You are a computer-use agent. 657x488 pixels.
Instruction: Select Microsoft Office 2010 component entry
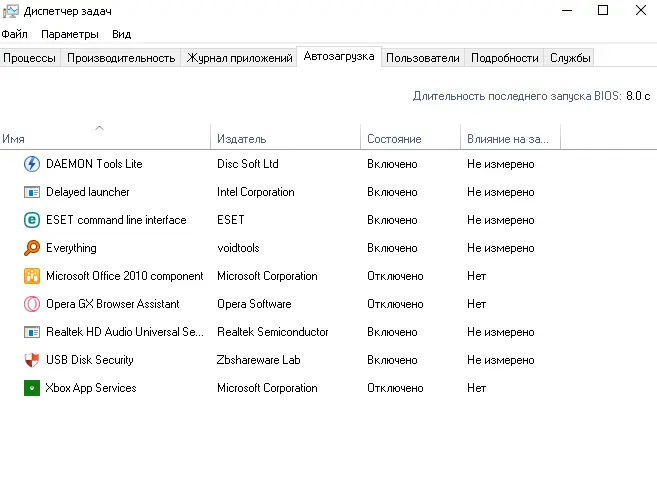(124, 276)
